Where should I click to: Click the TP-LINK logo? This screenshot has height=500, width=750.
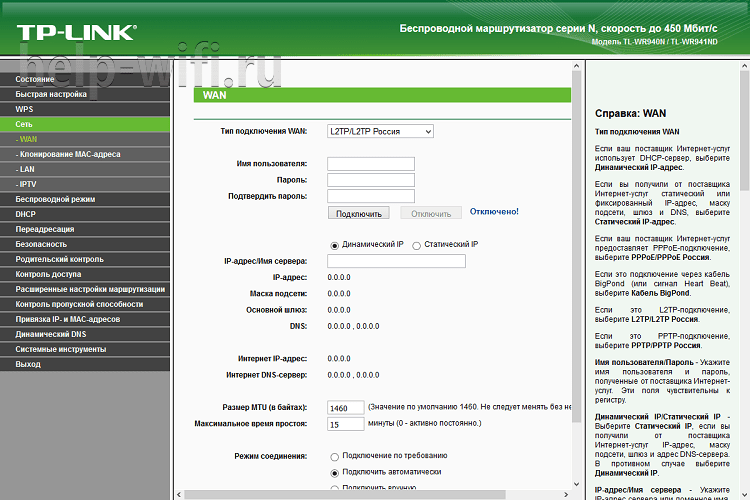click(x=77, y=33)
